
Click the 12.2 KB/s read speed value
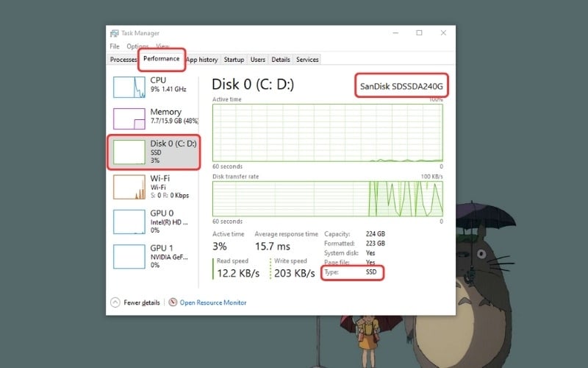238,273
